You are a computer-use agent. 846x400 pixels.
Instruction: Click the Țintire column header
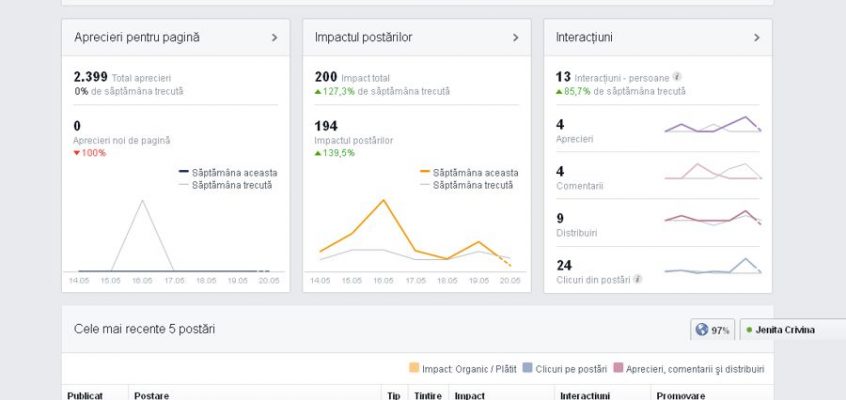tap(428, 395)
